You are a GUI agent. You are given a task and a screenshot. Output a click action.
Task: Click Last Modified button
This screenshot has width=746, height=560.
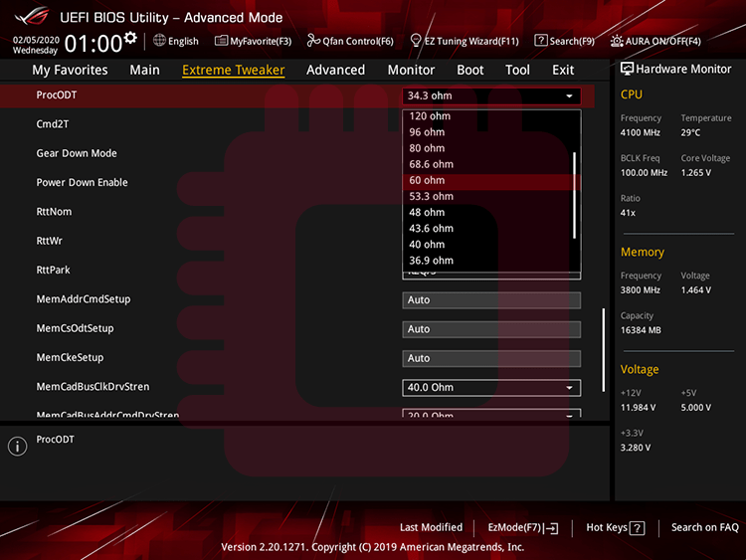point(431,528)
